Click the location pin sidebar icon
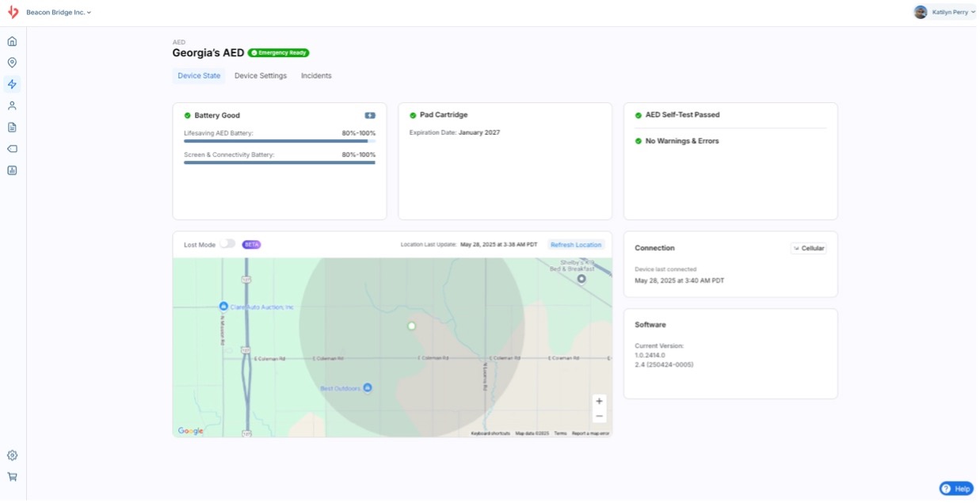 pos(12,63)
